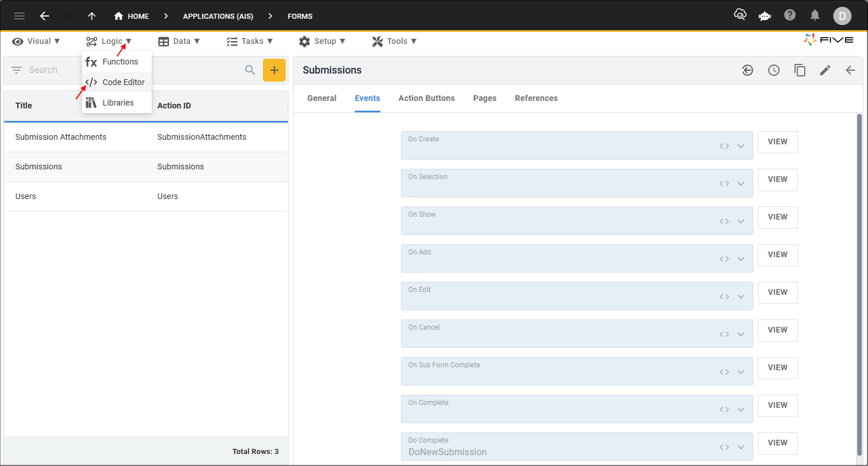Click VIEW beside the On Complete event
Viewport: 868px width, 466px height.
(777, 405)
